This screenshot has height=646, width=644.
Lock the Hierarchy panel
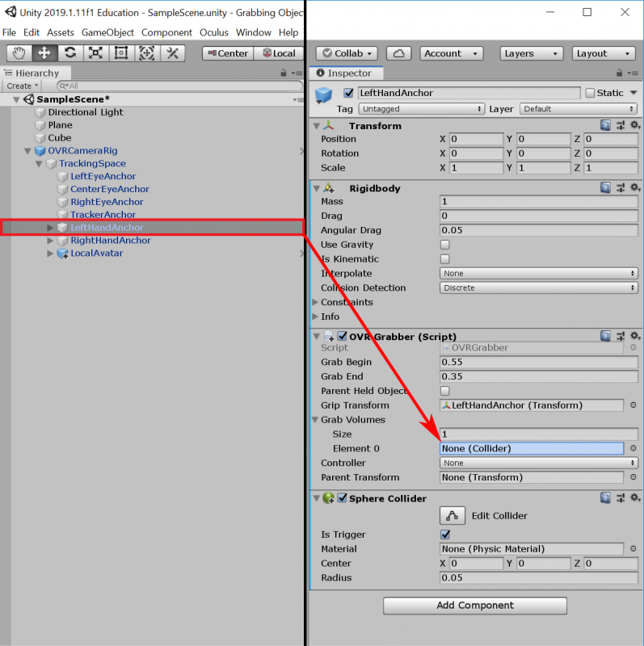pos(284,73)
